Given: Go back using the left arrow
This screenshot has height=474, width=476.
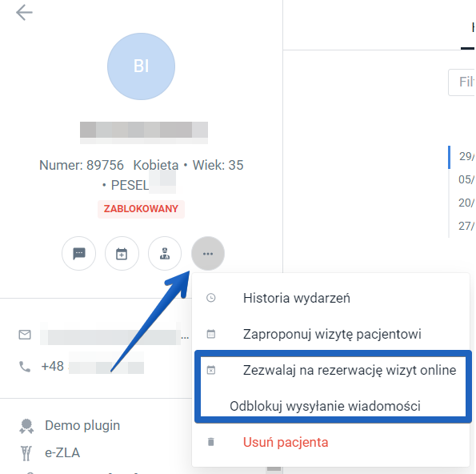Looking at the screenshot, I should pos(24,13).
